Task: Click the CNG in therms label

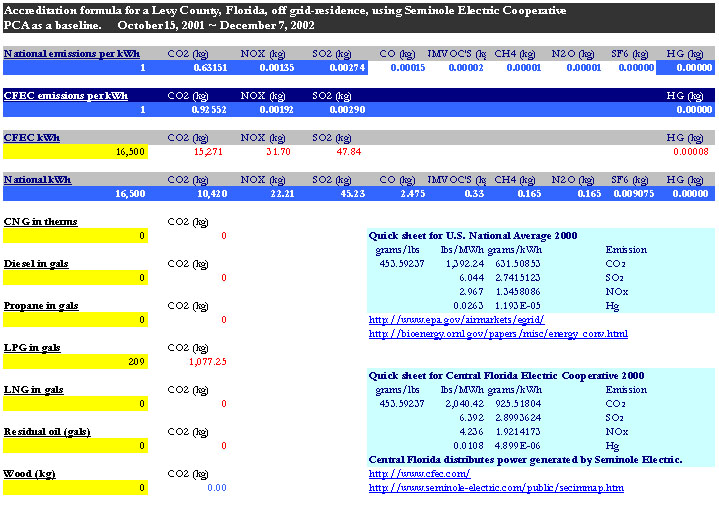Action: (40, 222)
